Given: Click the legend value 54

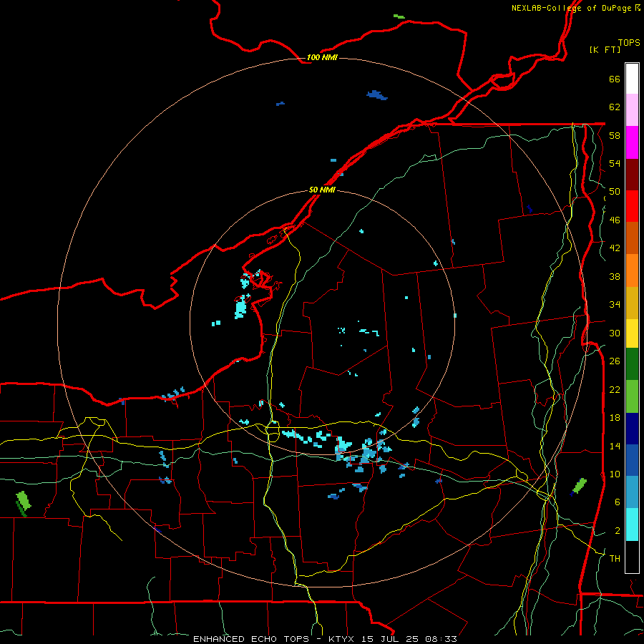Looking at the screenshot, I should 615,163.
